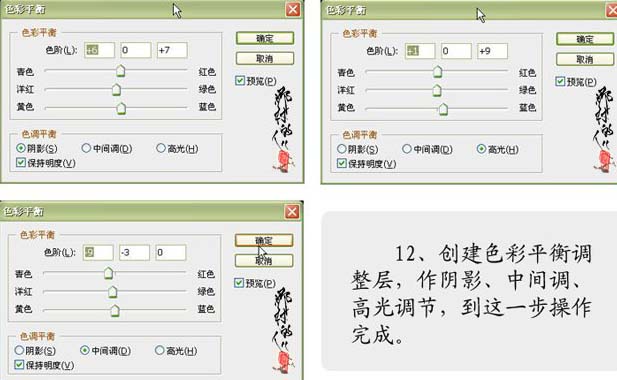This screenshot has height=380, width=617.
Task: Click the 黄色–蓝色 slider handle in the 中间调 dialog
Action: tap(115, 310)
